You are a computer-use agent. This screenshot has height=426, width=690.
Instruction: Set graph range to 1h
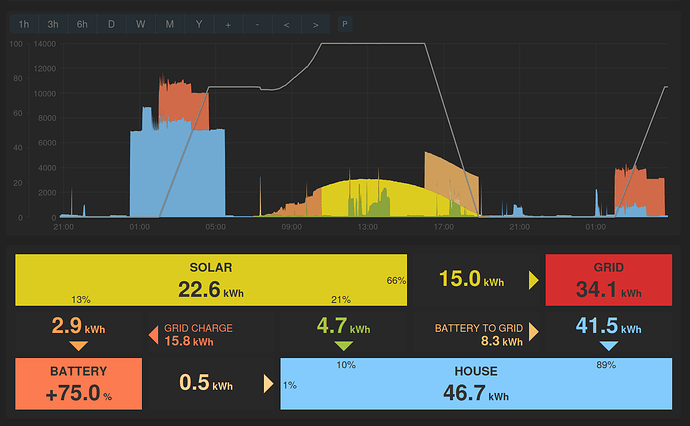(x=24, y=24)
